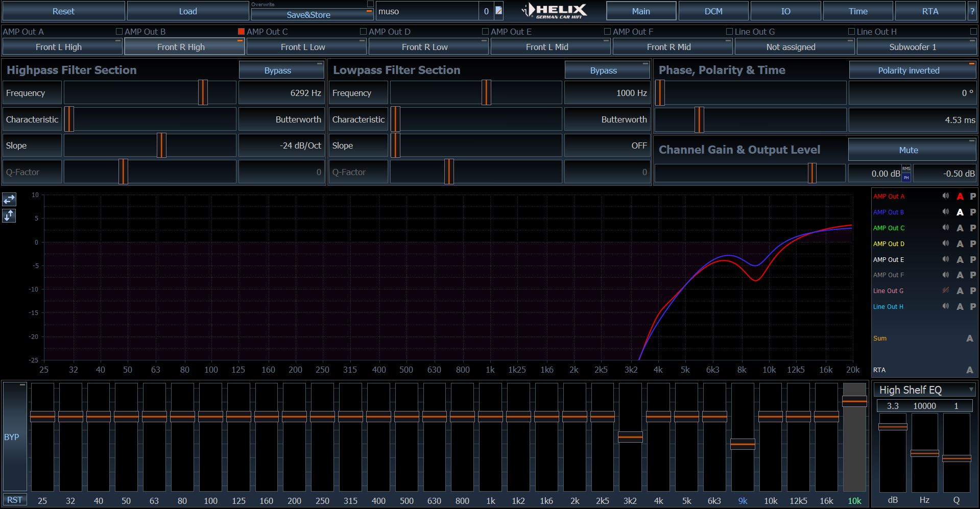Mute AMP Out B via speaker icon
The image size is (980, 509).
[x=945, y=212]
